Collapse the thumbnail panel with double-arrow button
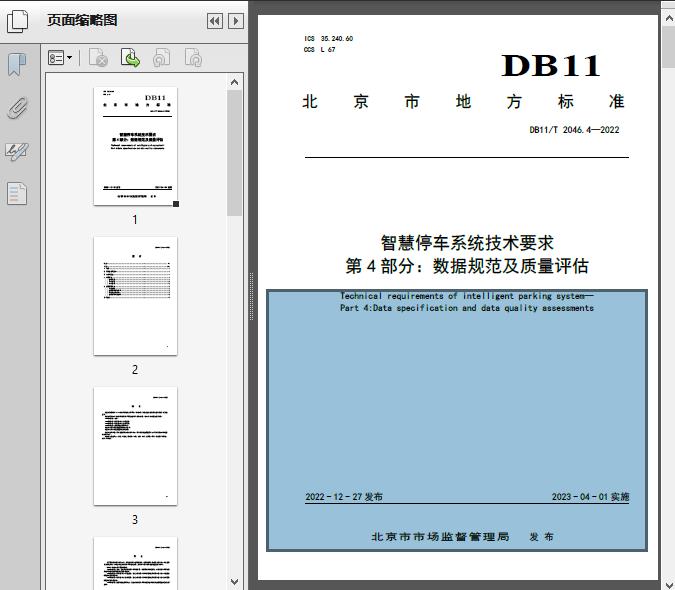The image size is (675, 590). tap(215, 21)
